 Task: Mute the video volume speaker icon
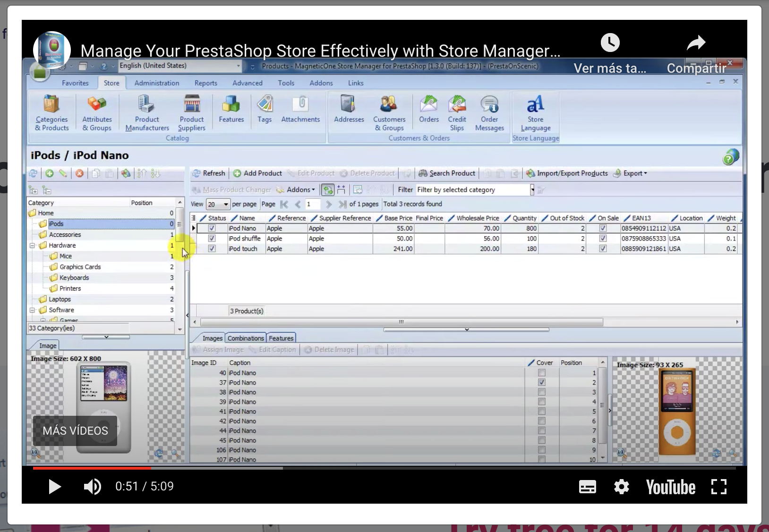(92, 487)
